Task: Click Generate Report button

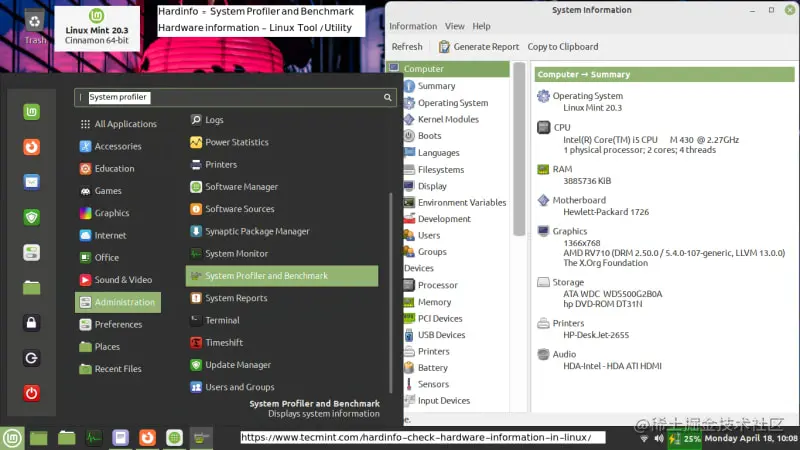Action: [x=479, y=46]
